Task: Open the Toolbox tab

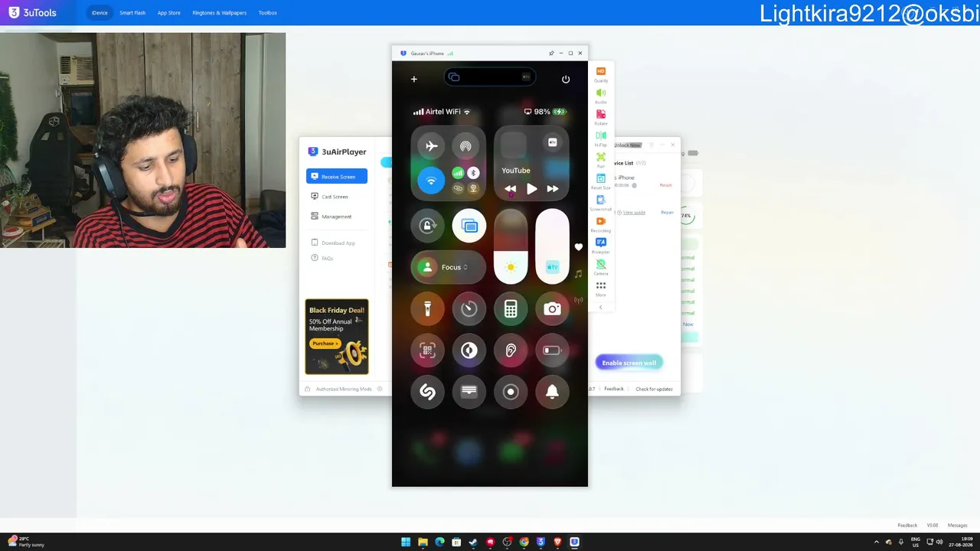Action: (268, 13)
